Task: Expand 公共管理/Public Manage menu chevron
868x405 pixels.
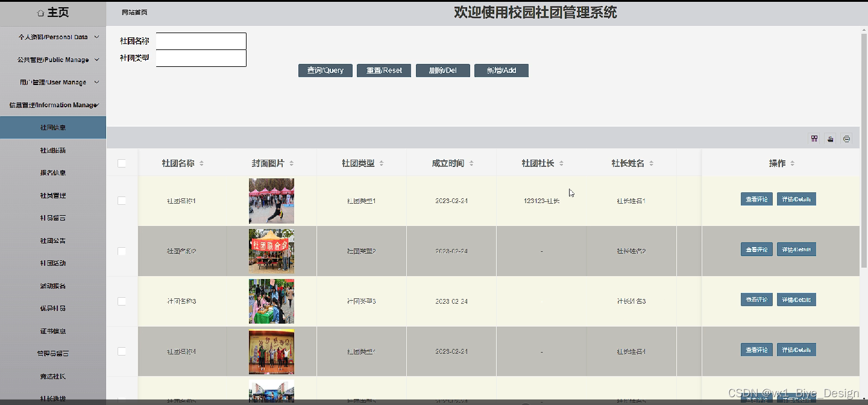Action: pyautogui.click(x=96, y=60)
